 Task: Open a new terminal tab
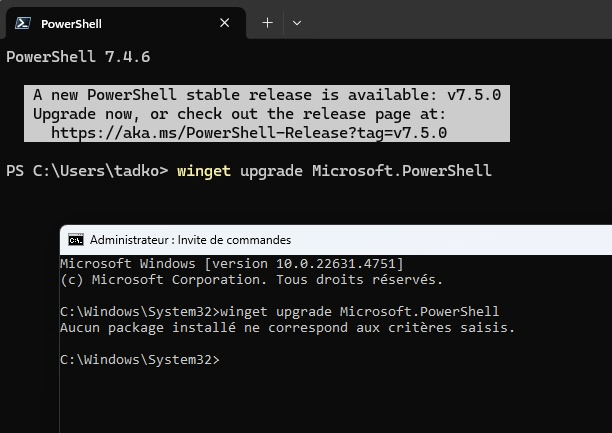267,22
